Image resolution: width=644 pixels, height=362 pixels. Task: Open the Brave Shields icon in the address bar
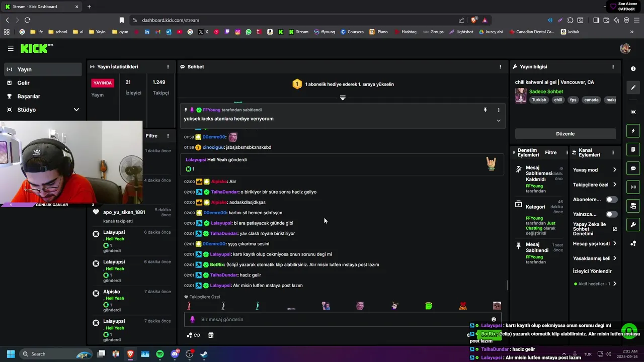click(474, 20)
